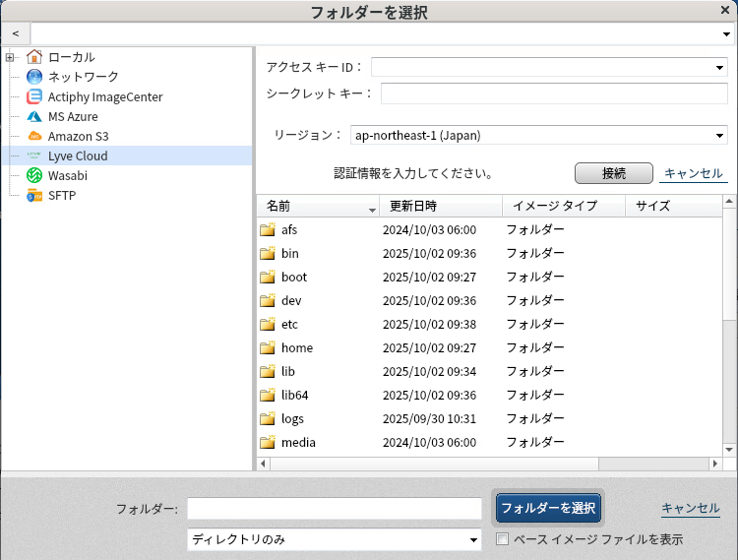Click the Lyve Cloud logo icon
Viewport: 738px width, 560px height.
(34, 156)
